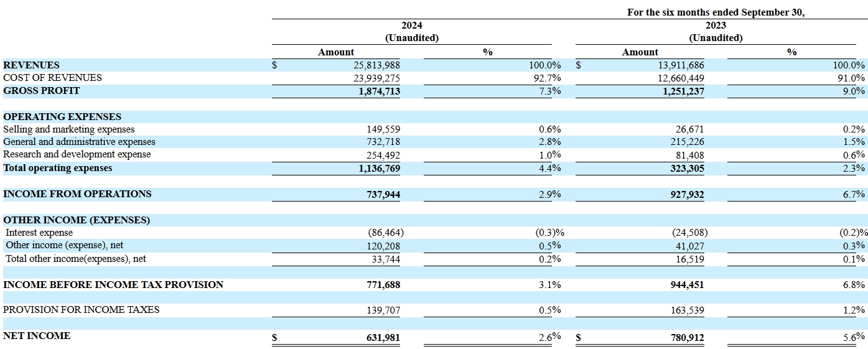The image size is (868, 349).
Task: Click the INCOME BEFORE INCOME TAX PROVISION label
Action: pyautogui.click(x=113, y=285)
